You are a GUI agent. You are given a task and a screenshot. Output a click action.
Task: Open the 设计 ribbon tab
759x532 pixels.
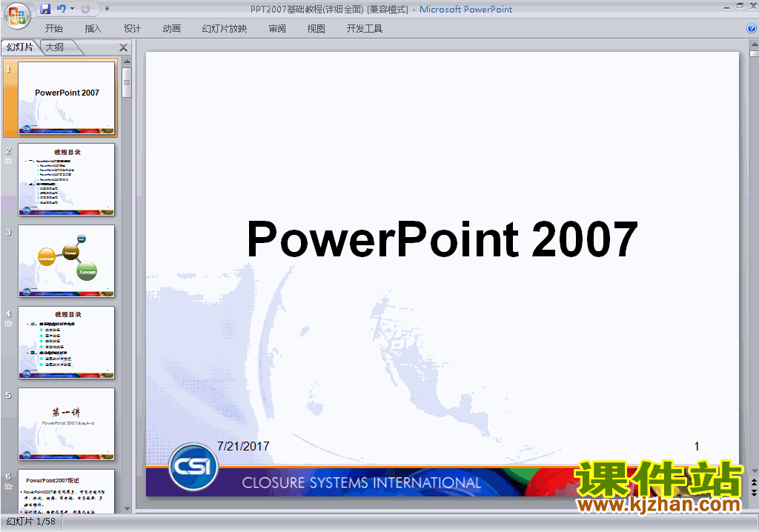click(x=132, y=29)
